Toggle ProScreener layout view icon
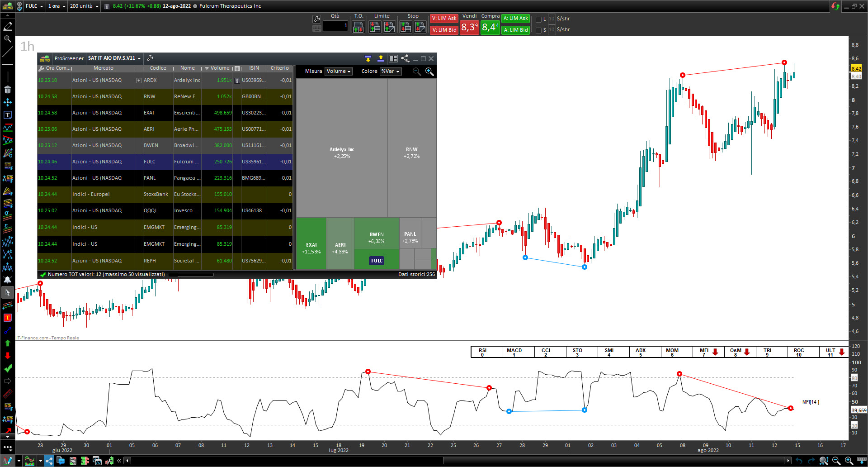The height and width of the screenshot is (467, 868). coord(393,58)
